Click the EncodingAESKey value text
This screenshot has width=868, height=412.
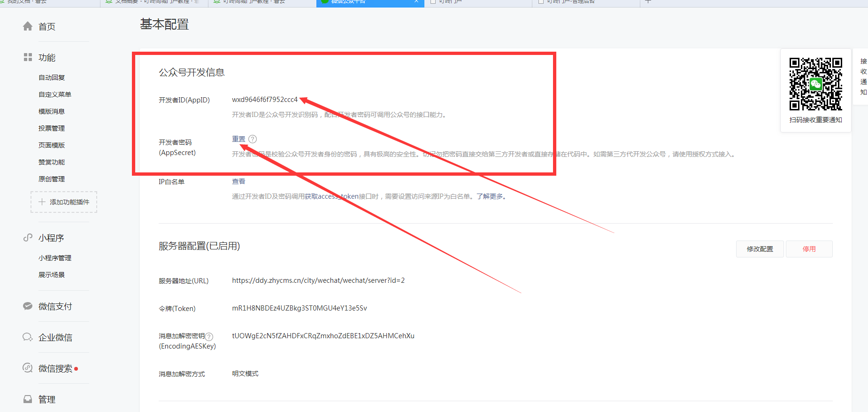click(x=323, y=336)
